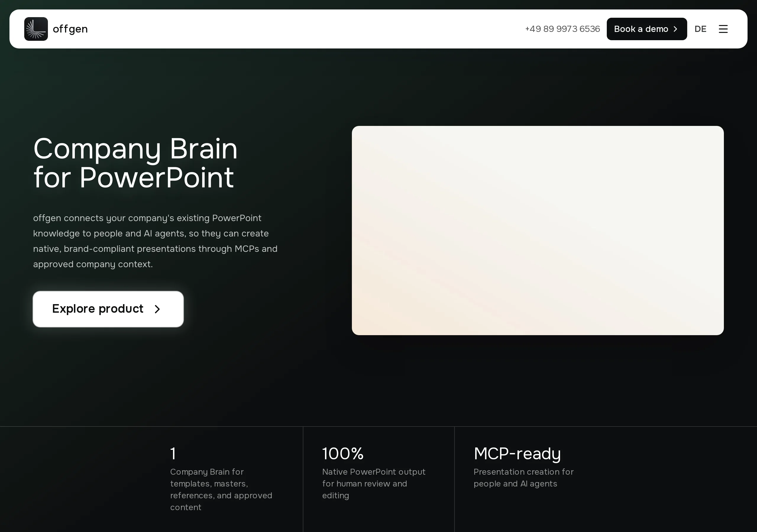The height and width of the screenshot is (532, 757).
Task: Click the paragraph starting 'offgen connects your'
Action: [155, 241]
